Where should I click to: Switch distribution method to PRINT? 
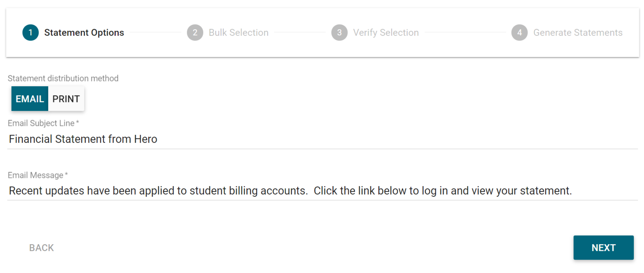66,99
